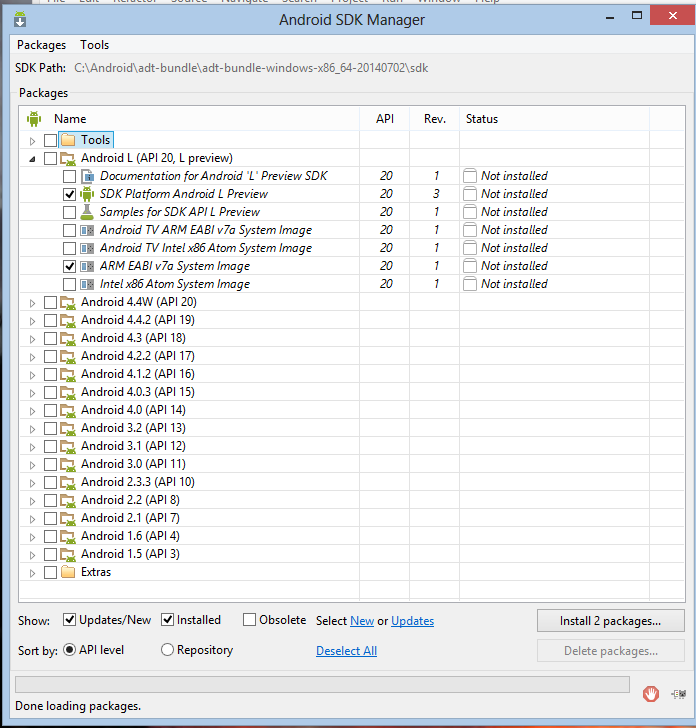The height and width of the screenshot is (728, 696).
Task: Expand the Tools tree node
Action: pyautogui.click(x=32, y=141)
